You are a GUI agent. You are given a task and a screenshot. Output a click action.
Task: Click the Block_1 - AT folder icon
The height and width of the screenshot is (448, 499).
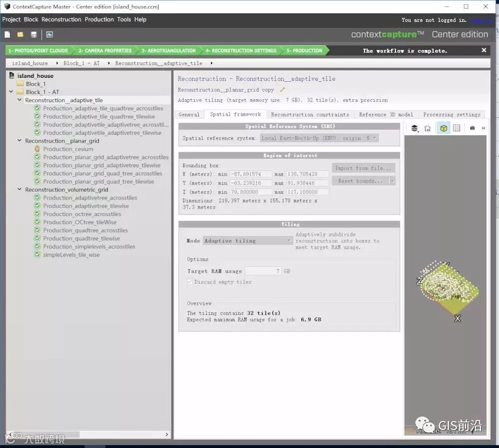20,92
